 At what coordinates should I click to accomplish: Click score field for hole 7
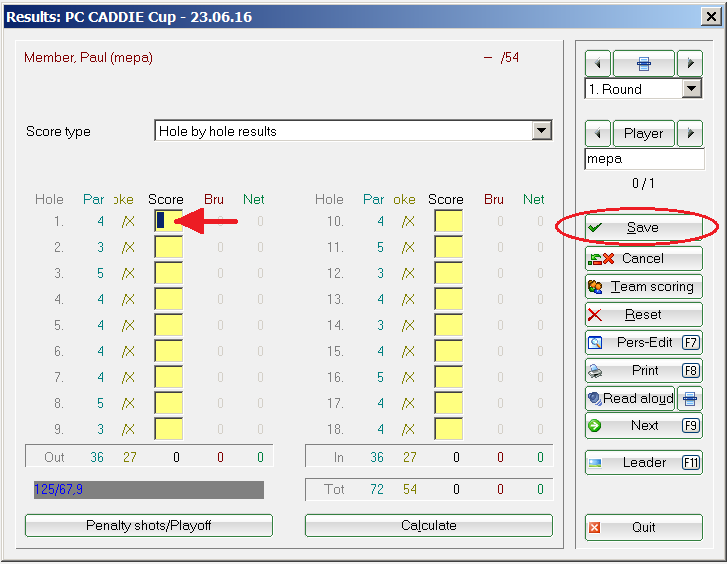pos(169,377)
